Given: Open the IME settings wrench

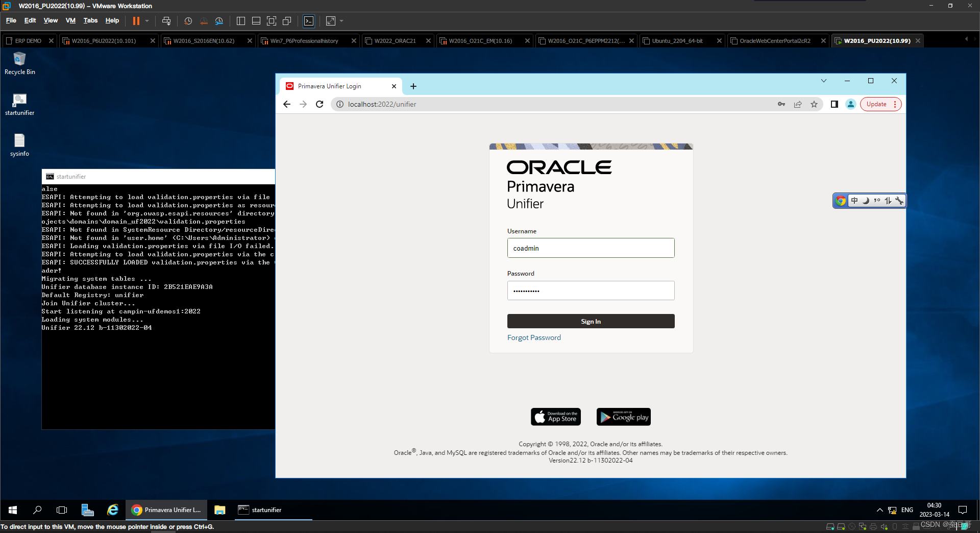Looking at the screenshot, I should coord(899,201).
